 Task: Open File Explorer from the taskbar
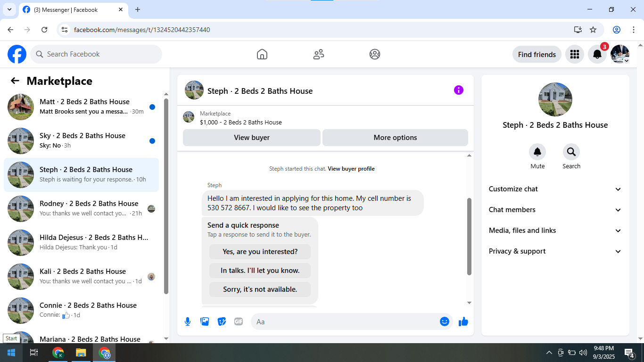tap(81, 353)
